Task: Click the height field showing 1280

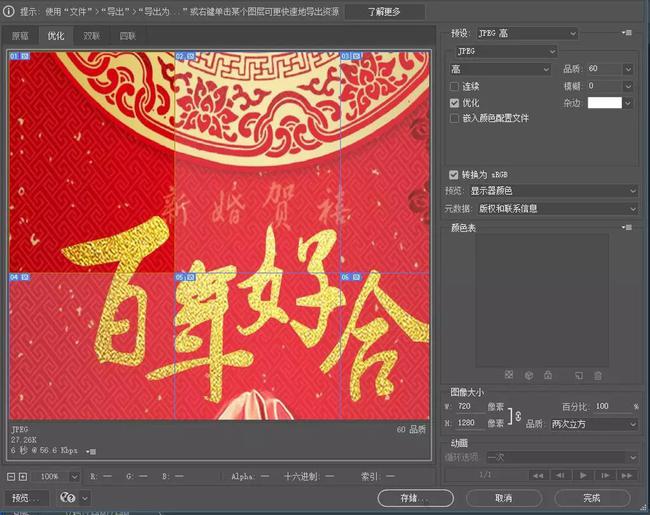Action: point(470,423)
